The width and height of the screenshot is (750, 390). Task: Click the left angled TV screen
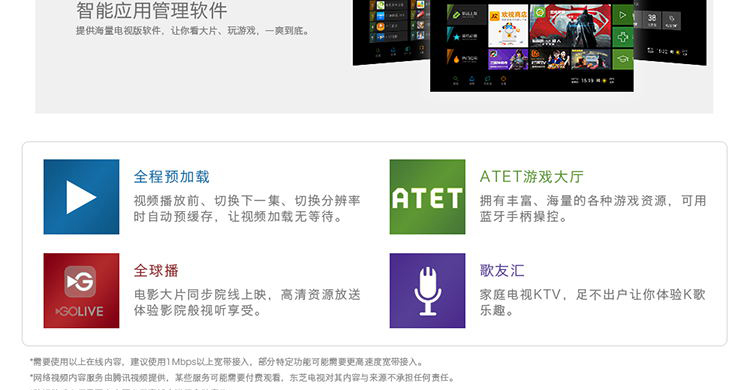[x=391, y=32]
